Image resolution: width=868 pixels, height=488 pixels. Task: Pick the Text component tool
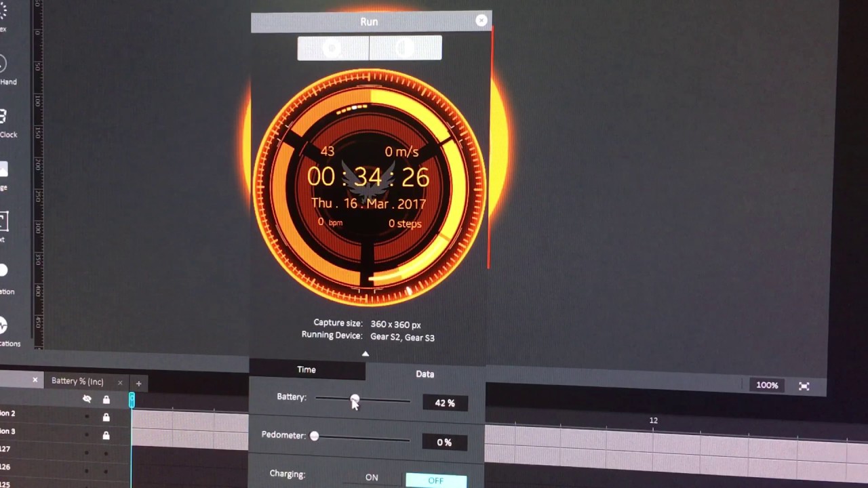pos(3,221)
